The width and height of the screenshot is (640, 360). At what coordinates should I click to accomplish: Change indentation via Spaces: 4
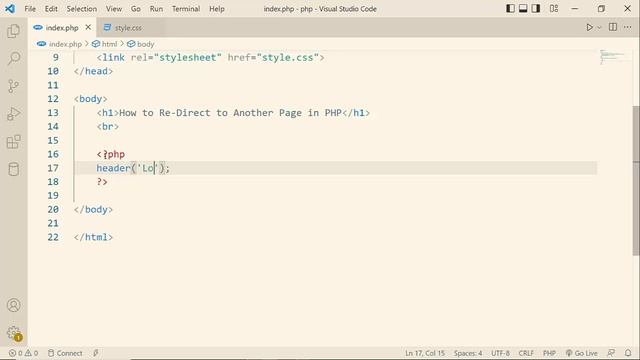tap(468, 353)
